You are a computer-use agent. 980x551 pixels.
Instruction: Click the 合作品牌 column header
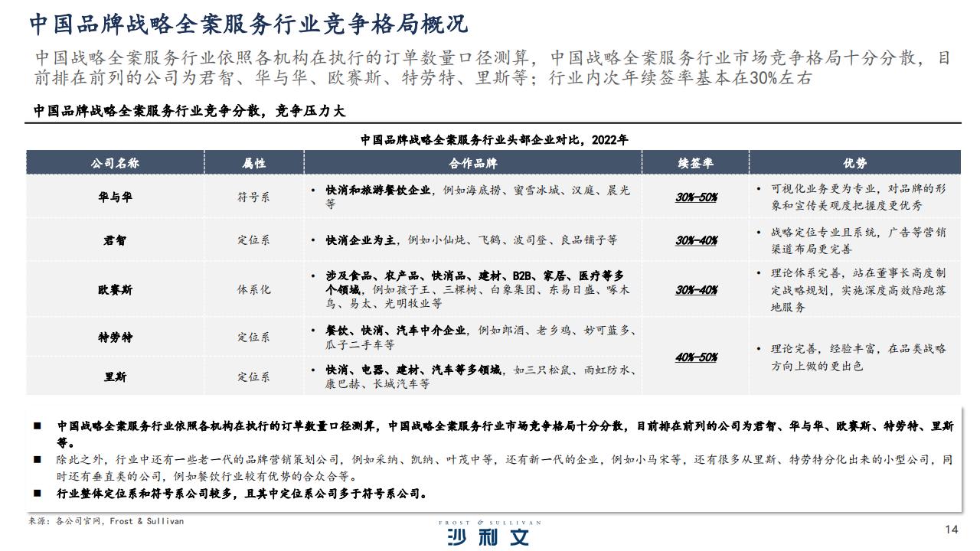point(472,163)
